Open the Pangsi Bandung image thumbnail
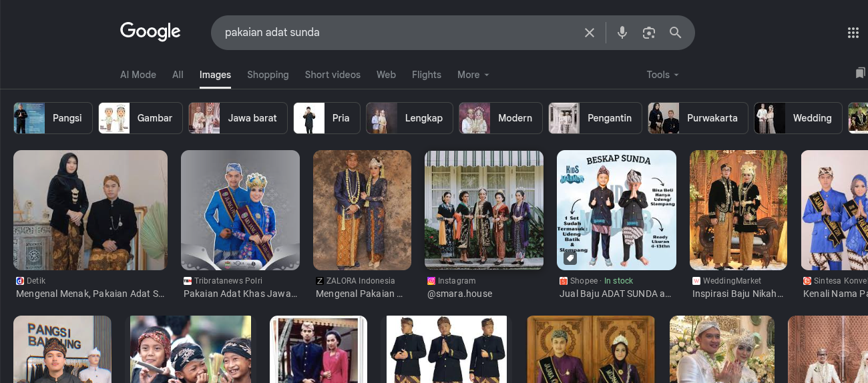The height and width of the screenshot is (383, 868). click(x=62, y=349)
